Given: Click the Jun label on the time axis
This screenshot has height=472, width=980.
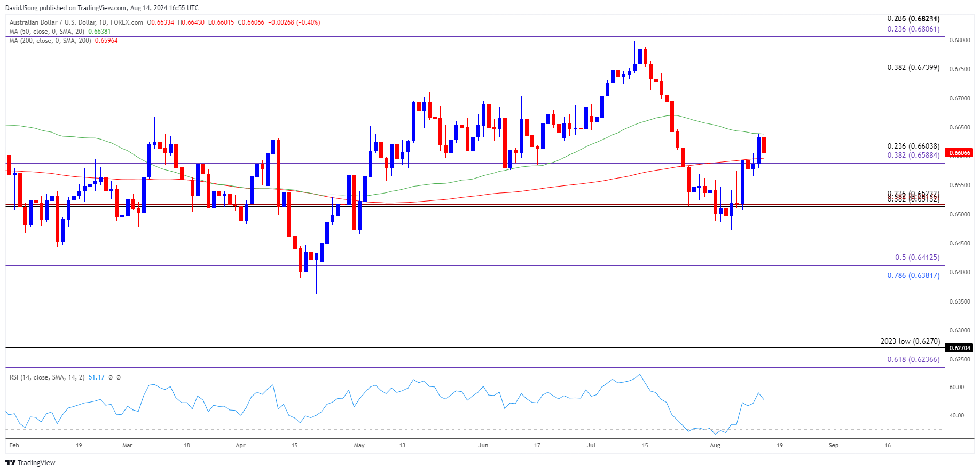Looking at the screenshot, I should click(483, 445).
